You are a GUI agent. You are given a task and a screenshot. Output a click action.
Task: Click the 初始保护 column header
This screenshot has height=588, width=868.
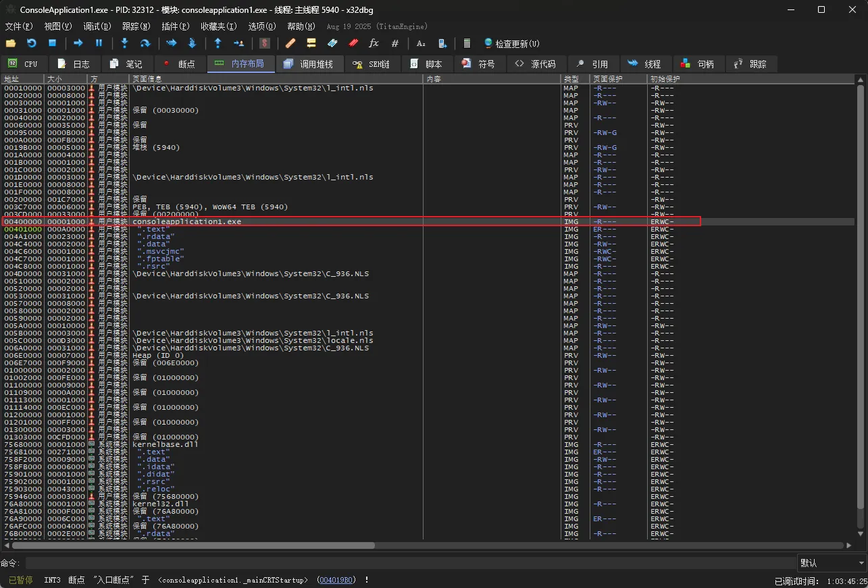pyautogui.click(x=751, y=79)
